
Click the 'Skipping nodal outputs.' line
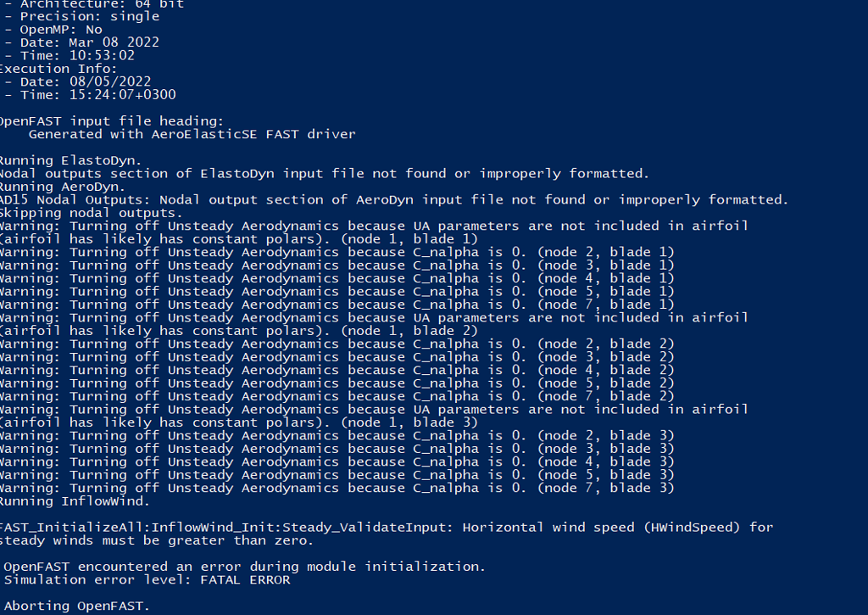(x=92, y=213)
